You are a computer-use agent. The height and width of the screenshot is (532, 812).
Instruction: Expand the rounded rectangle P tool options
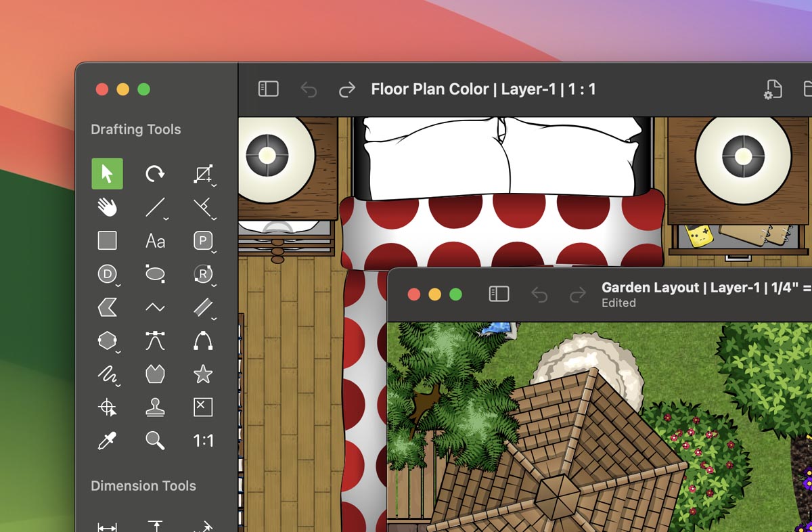click(213, 251)
